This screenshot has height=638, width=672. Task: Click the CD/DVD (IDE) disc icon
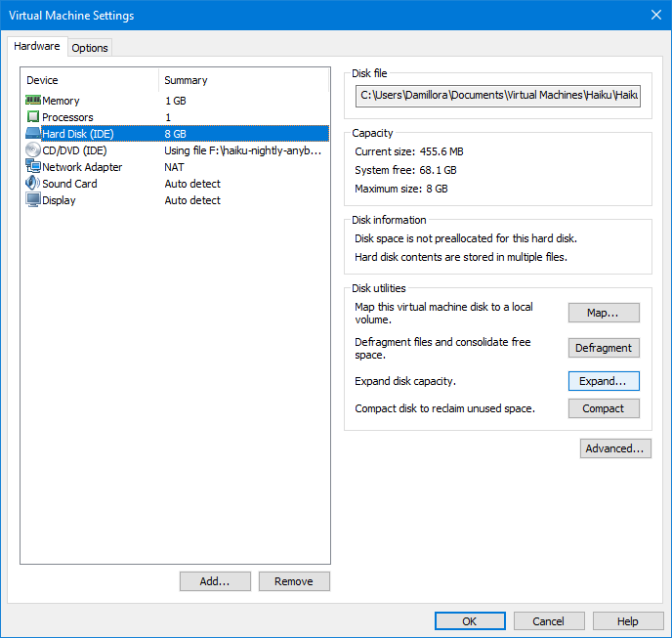pos(32,150)
